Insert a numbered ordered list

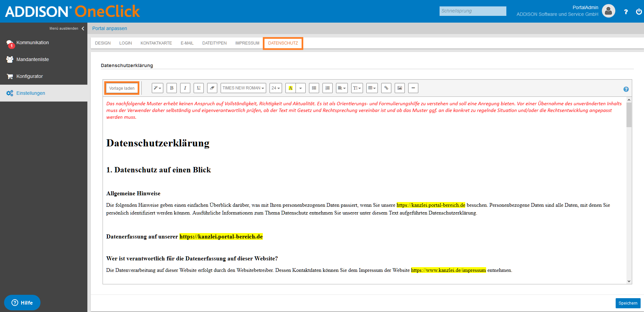pyautogui.click(x=328, y=88)
